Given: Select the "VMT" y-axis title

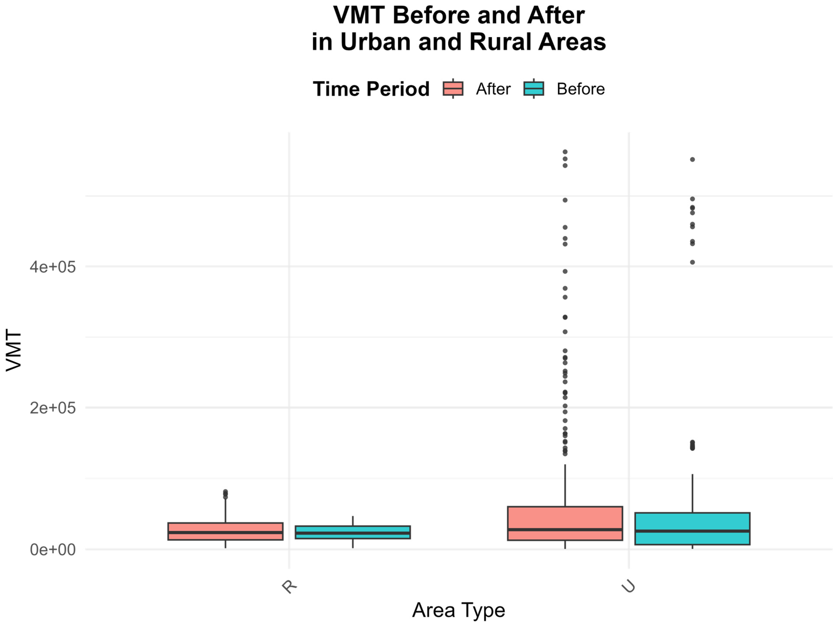Looking at the screenshot, I should pos(14,351).
